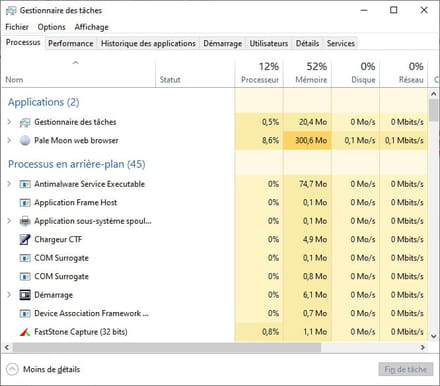This screenshot has width=440, height=386.
Task: Click Gestionnaire des tâches process icon
Action: click(x=25, y=122)
